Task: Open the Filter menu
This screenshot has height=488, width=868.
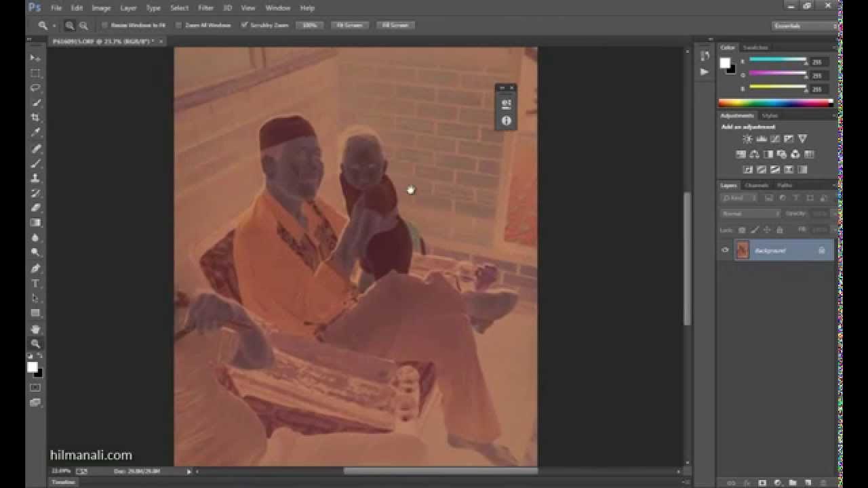Action: 205,8
